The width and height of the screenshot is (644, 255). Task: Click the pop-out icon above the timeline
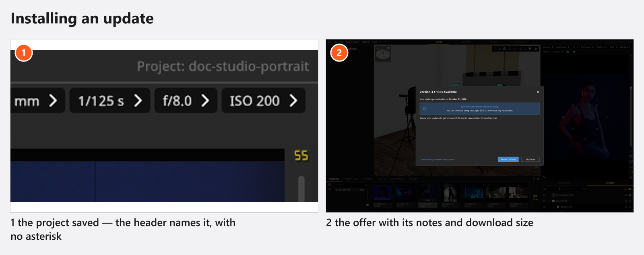coord(534,179)
